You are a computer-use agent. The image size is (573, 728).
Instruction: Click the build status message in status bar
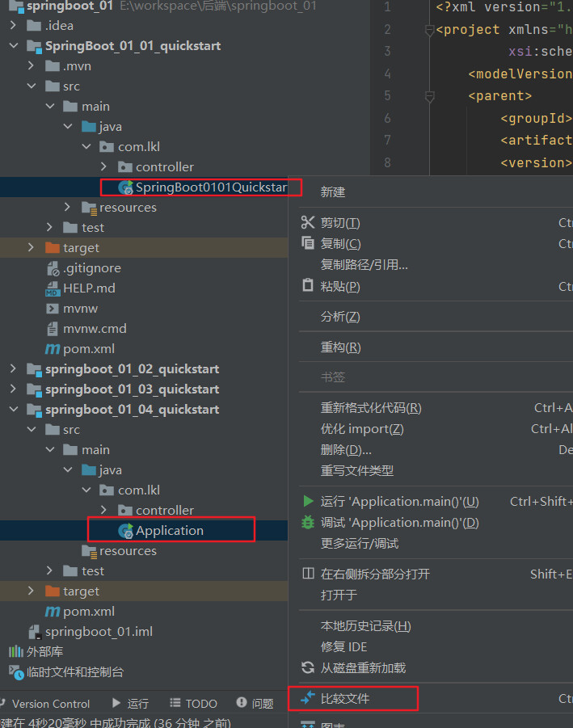pyautogui.click(x=115, y=723)
